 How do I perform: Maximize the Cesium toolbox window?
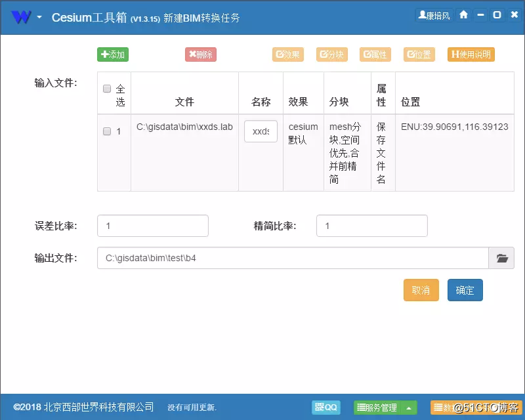pos(497,15)
